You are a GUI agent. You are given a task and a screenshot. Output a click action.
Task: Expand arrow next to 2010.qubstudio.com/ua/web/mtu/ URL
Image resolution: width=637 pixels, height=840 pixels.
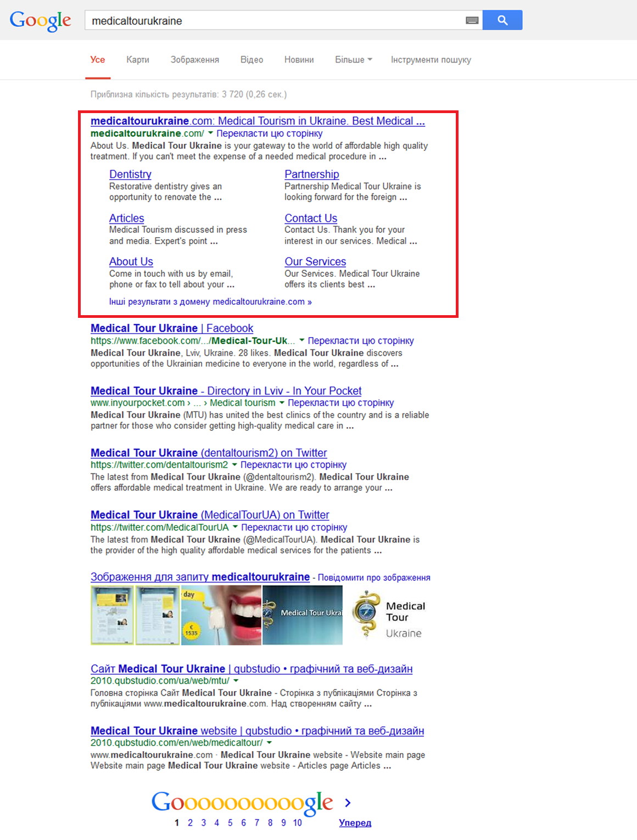point(236,681)
